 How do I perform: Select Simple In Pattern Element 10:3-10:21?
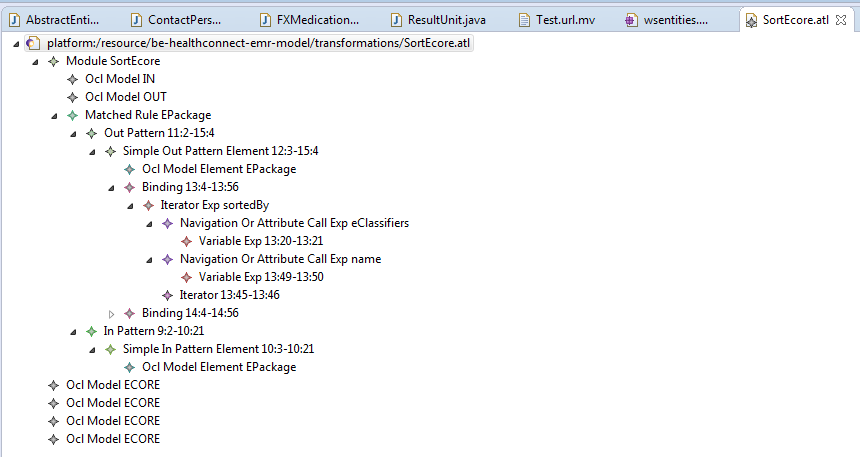(218, 349)
